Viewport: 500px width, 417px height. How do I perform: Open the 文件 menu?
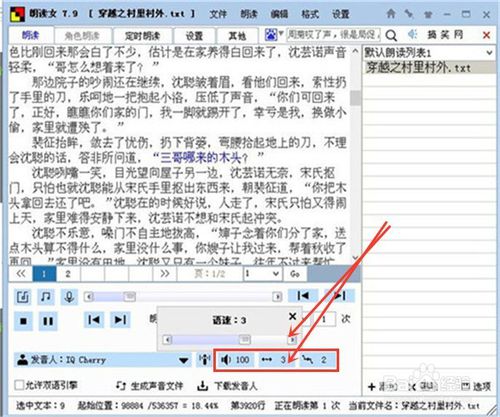tap(218, 14)
